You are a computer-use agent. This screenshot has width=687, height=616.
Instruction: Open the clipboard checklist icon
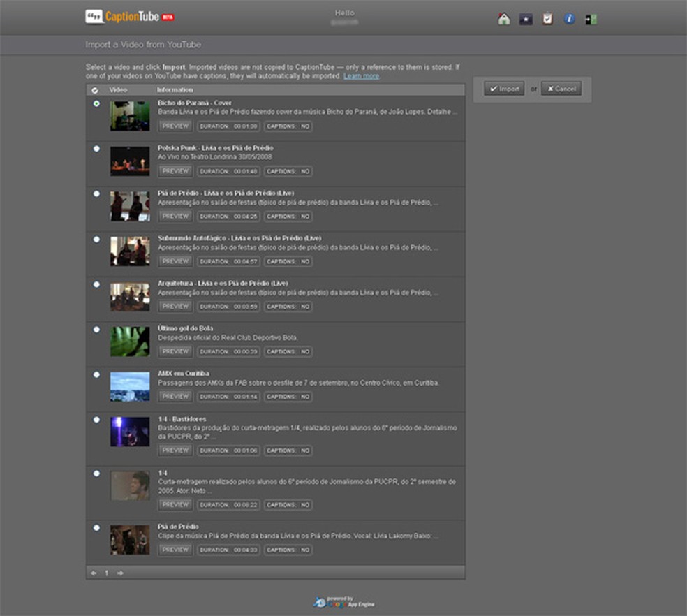click(547, 19)
